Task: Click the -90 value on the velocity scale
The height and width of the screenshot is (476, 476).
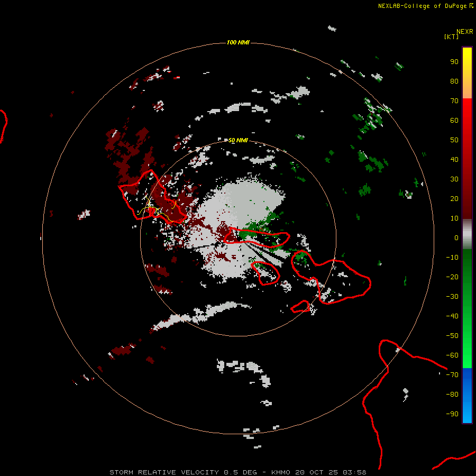Action: point(452,414)
